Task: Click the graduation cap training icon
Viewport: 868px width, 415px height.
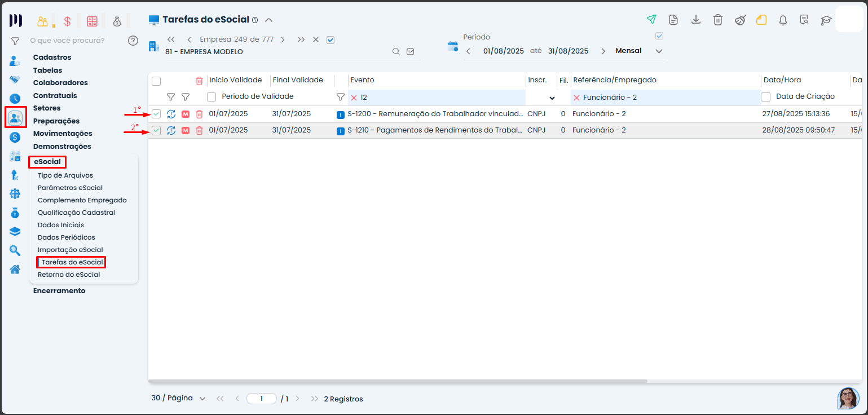Action: tap(826, 20)
